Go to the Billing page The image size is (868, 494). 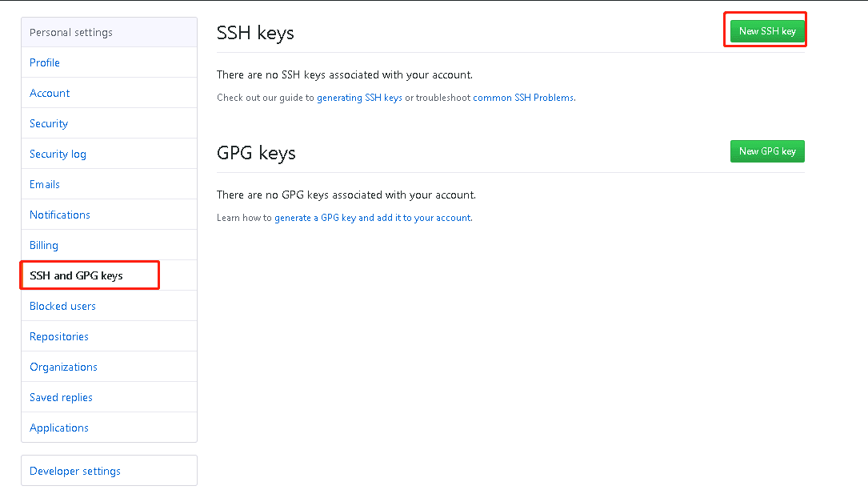click(43, 245)
